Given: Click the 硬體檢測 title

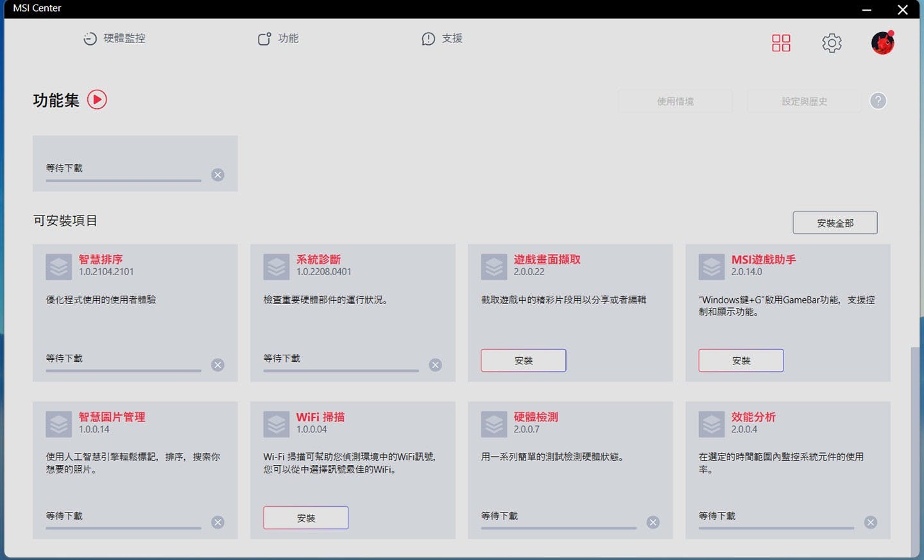Looking at the screenshot, I should [536, 417].
